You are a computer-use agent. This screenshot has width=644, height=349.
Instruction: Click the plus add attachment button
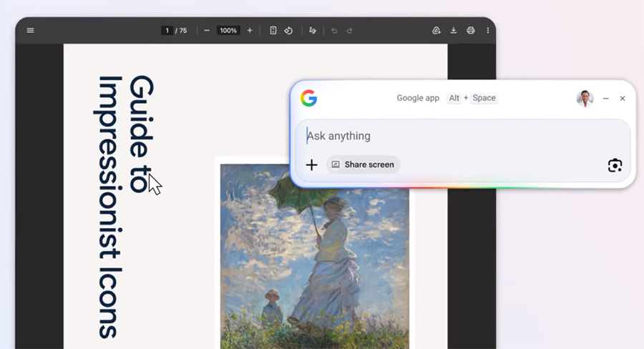(x=312, y=164)
